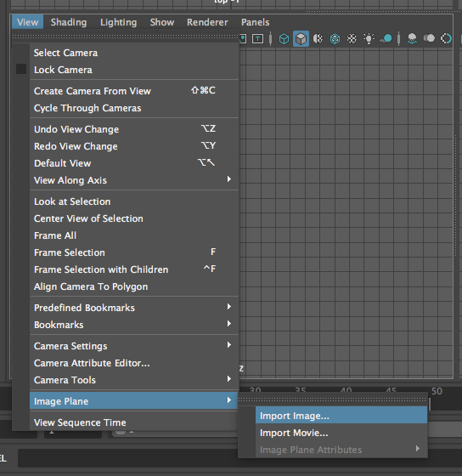
Task: Choose Frame Selection
Action: (x=134, y=252)
